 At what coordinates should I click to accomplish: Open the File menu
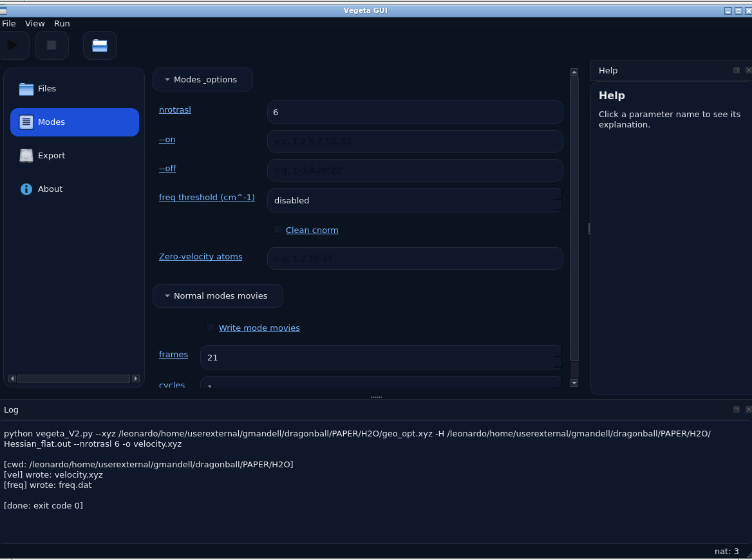(8, 23)
